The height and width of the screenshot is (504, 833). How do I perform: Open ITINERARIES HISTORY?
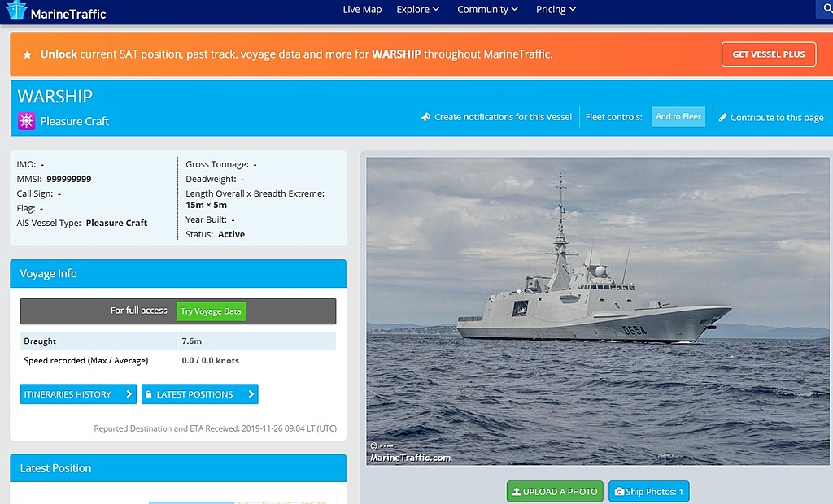tap(78, 394)
